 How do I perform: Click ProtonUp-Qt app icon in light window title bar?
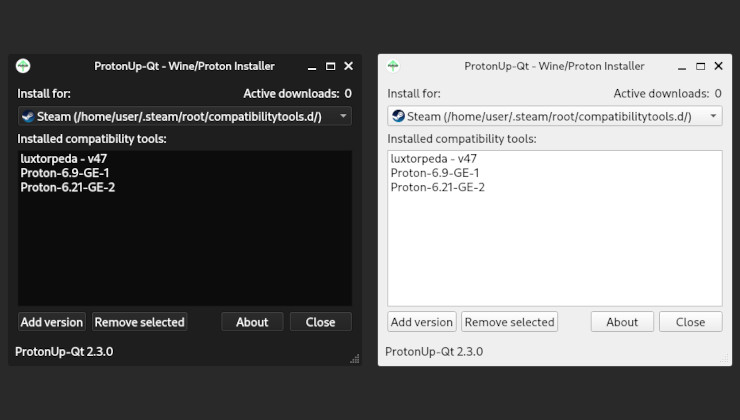pos(393,66)
